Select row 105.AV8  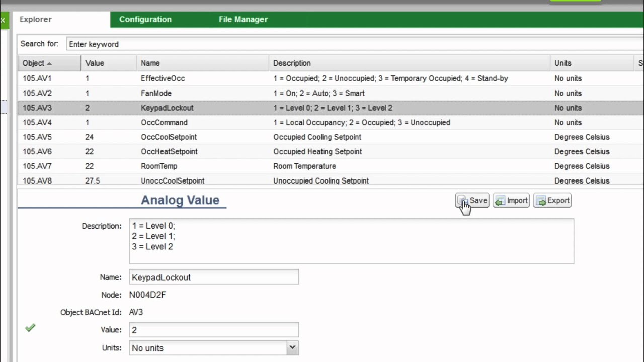(331, 180)
